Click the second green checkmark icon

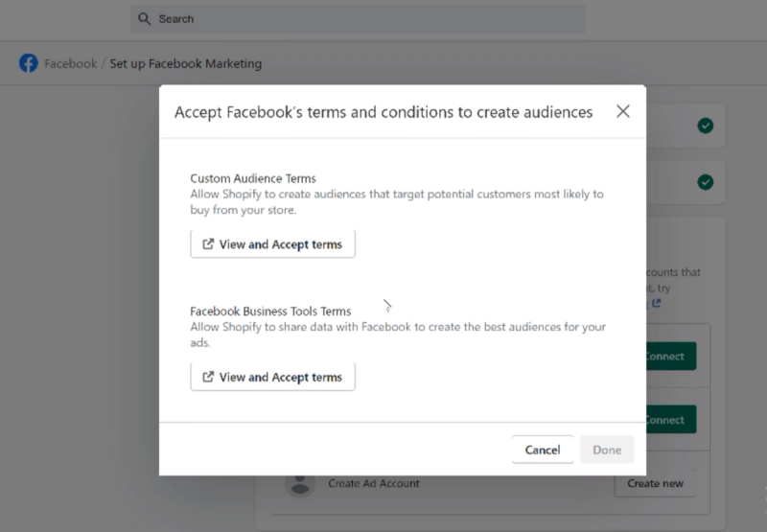point(705,182)
